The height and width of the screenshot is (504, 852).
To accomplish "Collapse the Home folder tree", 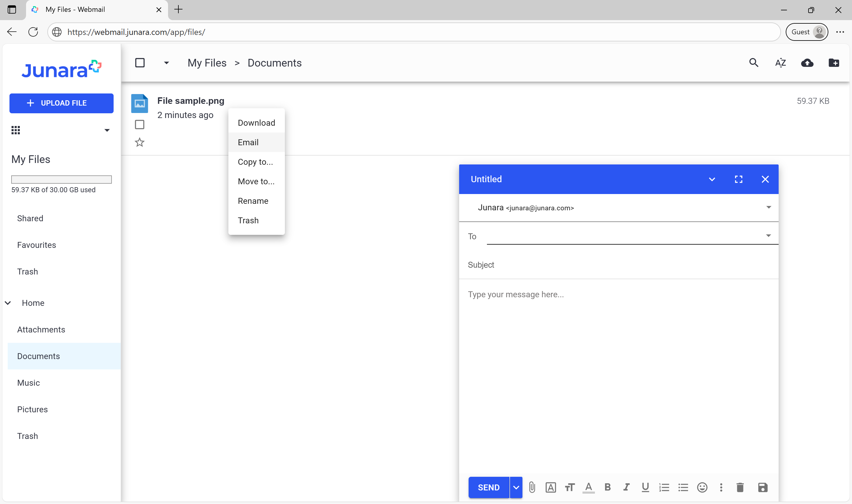I will [8, 303].
